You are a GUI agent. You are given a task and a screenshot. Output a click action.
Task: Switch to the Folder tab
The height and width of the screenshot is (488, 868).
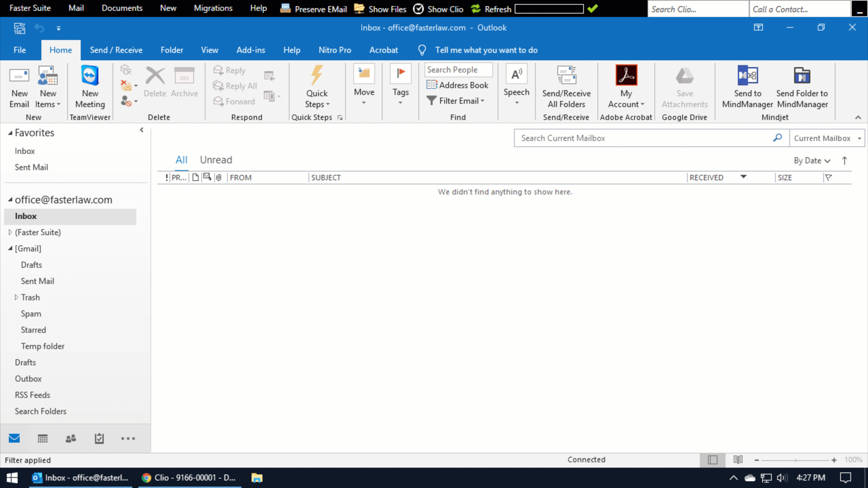172,50
